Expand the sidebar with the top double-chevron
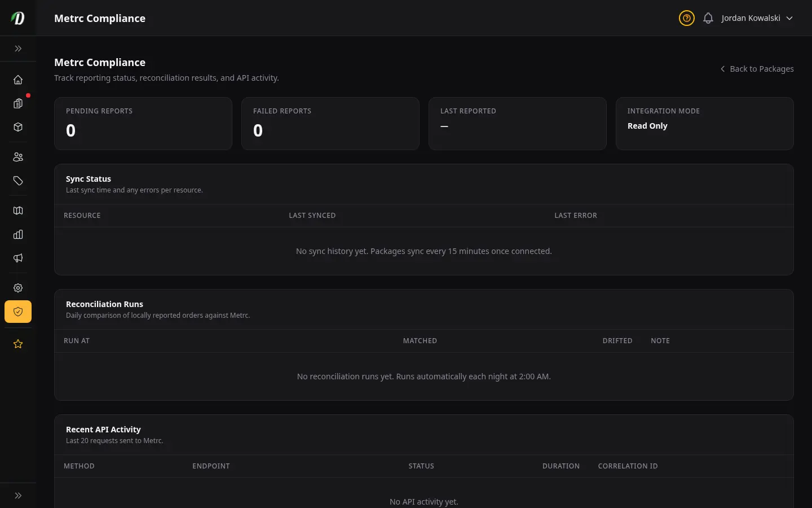Viewport: 812px width, 508px height. click(18, 49)
